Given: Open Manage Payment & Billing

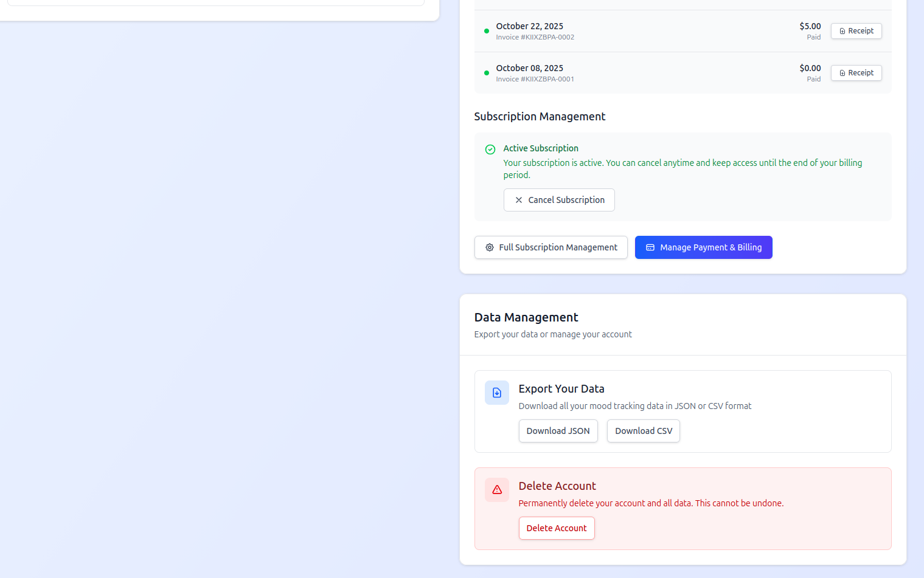Looking at the screenshot, I should click(x=703, y=247).
